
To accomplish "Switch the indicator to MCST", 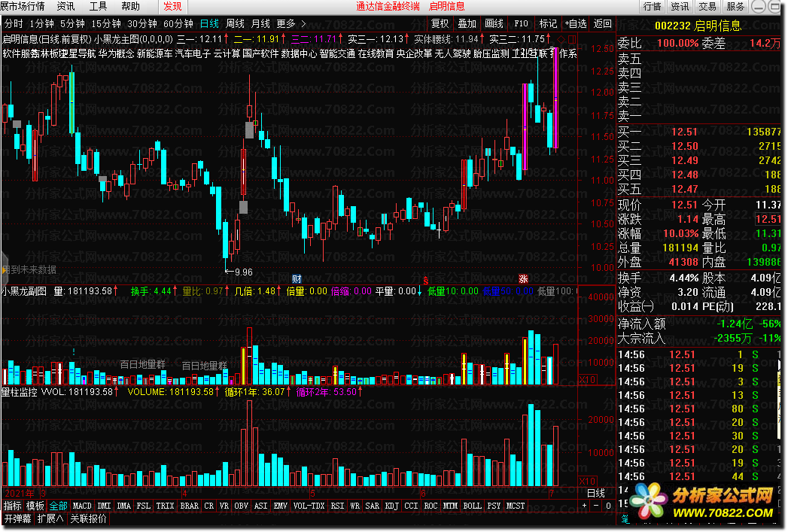I will [x=515, y=506].
